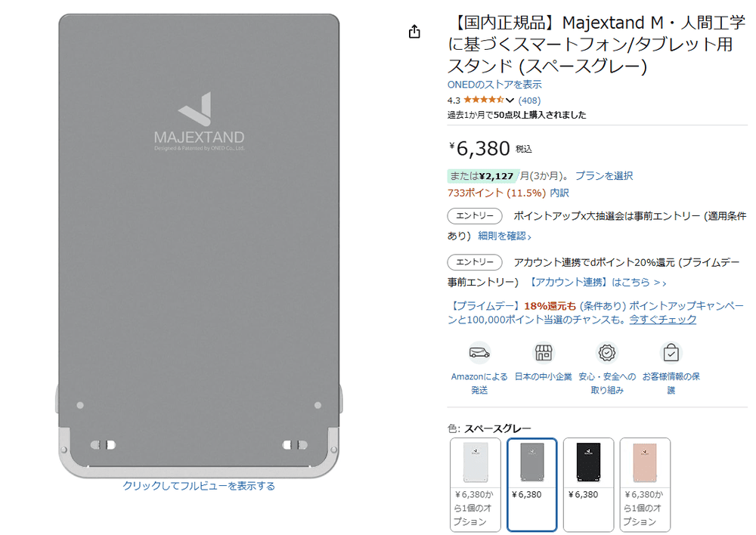Image resolution: width=756 pixels, height=535 pixels.
Task: Click the safety and security badge icon
Action: click(x=607, y=353)
